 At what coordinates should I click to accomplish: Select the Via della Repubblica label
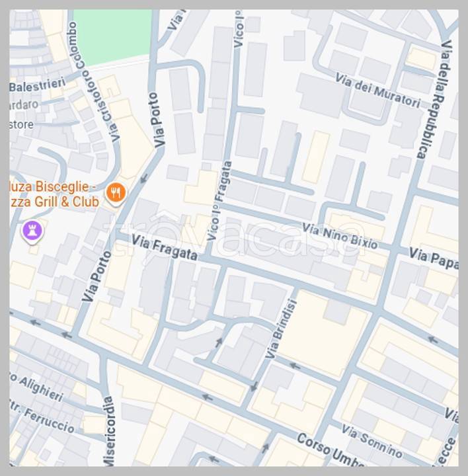pyautogui.click(x=434, y=99)
